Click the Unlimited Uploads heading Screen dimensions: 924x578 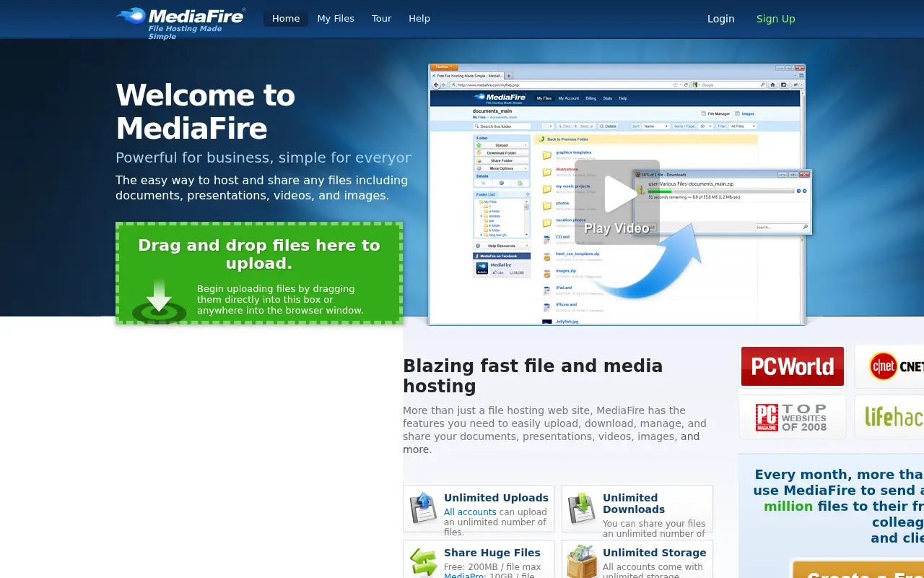[496, 498]
